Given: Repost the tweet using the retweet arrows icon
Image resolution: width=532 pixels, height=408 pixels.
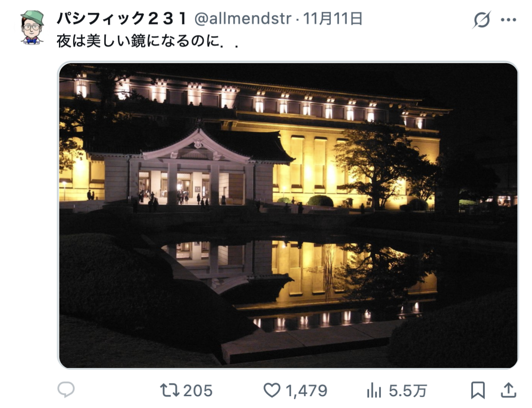Looking at the screenshot, I should (170, 390).
